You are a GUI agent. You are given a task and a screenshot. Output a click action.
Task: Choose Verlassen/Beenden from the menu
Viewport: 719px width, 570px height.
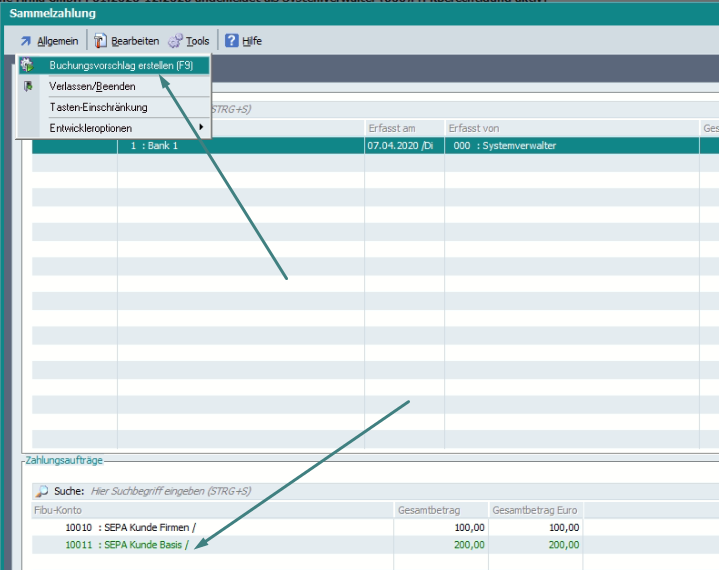pos(92,86)
